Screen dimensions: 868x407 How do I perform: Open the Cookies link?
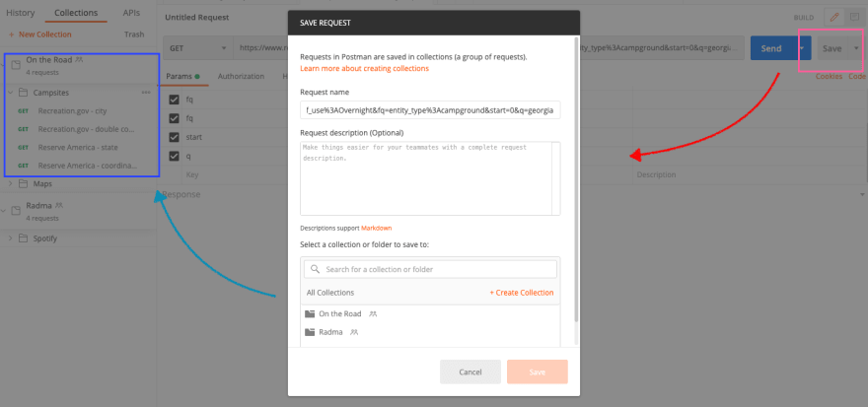click(x=829, y=76)
